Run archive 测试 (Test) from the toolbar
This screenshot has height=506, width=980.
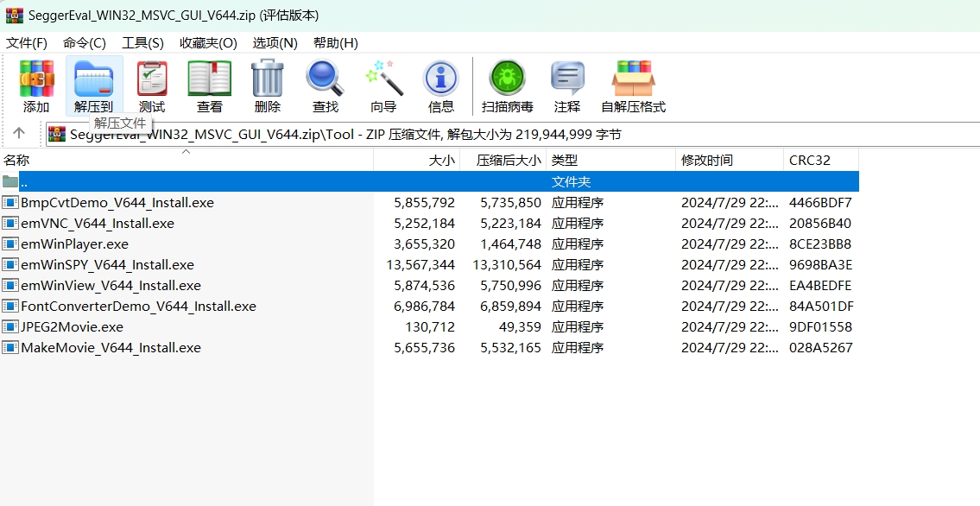coord(152,79)
